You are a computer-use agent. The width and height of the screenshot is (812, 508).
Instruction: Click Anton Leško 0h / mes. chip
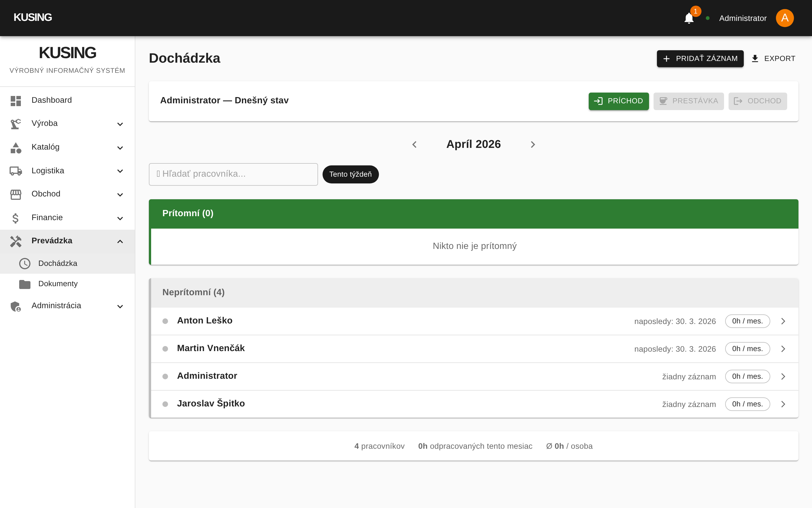coord(747,321)
